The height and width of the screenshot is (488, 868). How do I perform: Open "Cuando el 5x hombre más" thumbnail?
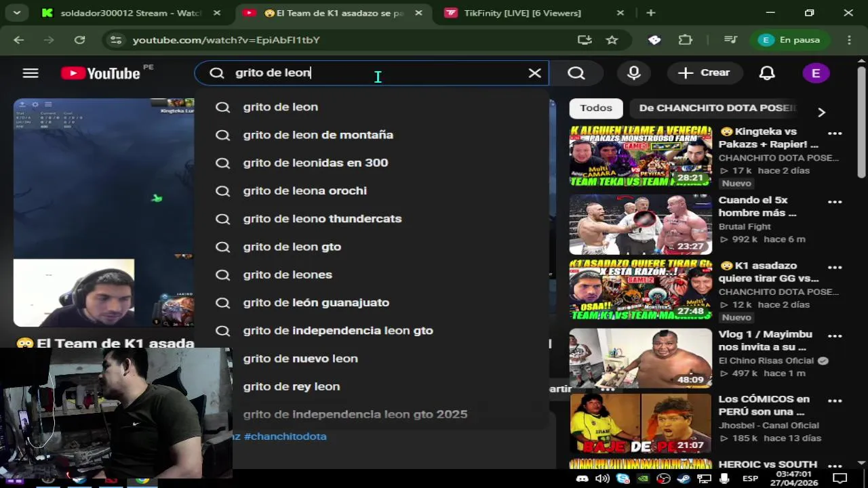click(641, 224)
